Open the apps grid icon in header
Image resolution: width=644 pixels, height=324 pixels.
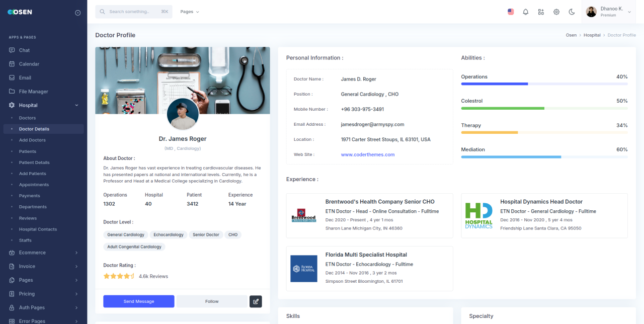(x=541, y=12)
